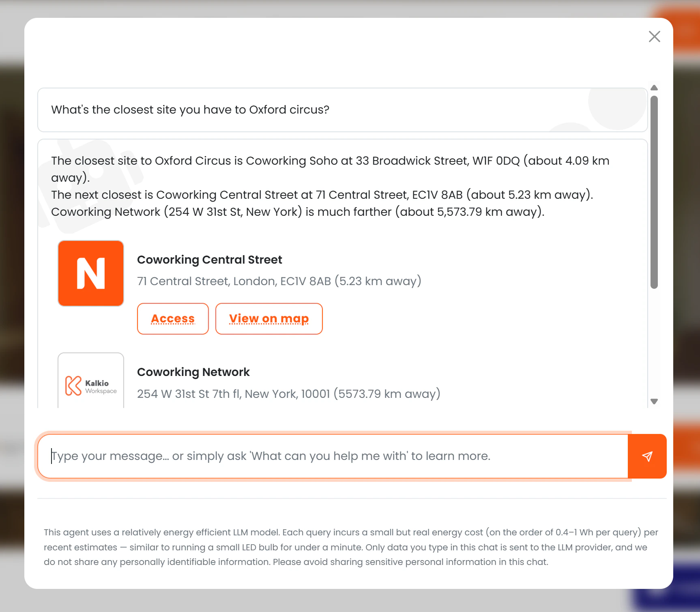
Task: Click the scrollbar down arrow in the chat
Action: point(654,402)
